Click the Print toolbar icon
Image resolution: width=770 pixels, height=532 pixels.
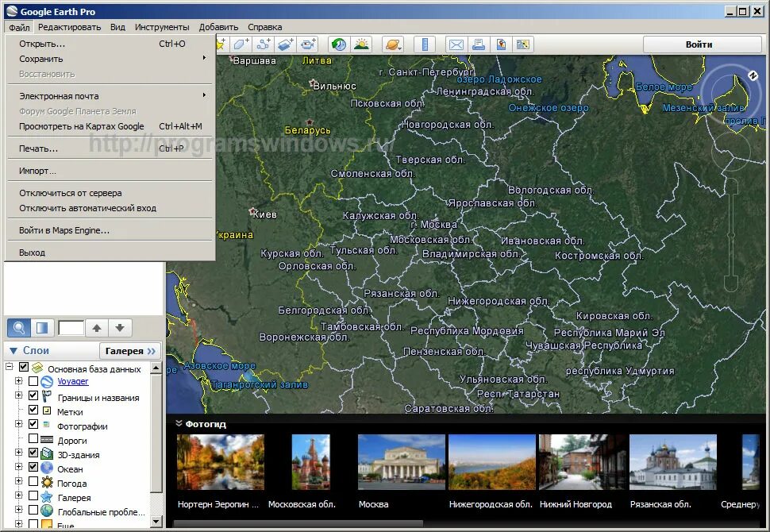click(479, 44)
